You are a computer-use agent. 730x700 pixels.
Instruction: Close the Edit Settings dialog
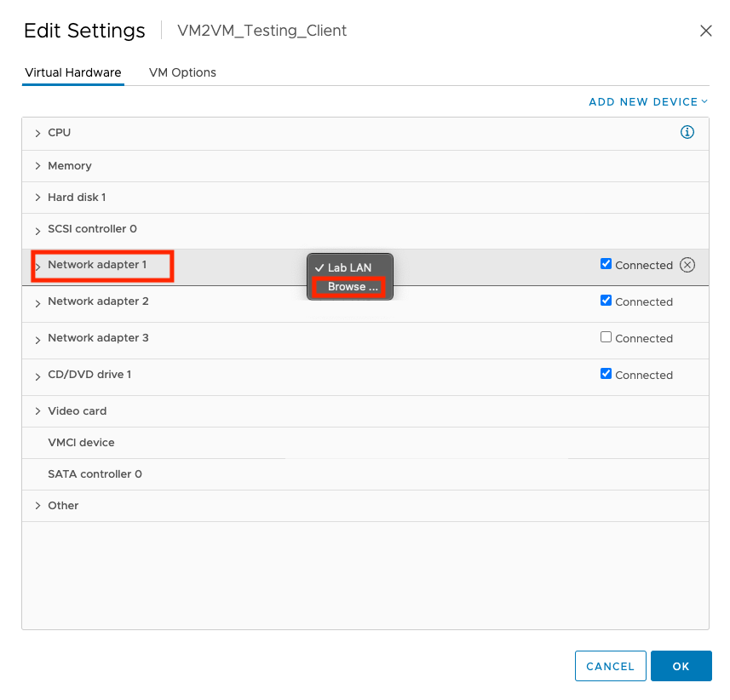(x=706, y=31)
